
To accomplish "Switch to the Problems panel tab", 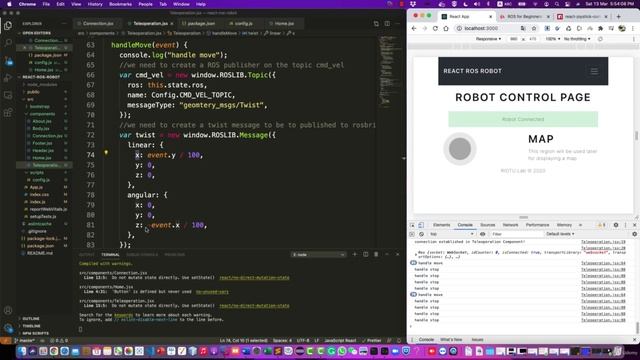I will point(174,255).
